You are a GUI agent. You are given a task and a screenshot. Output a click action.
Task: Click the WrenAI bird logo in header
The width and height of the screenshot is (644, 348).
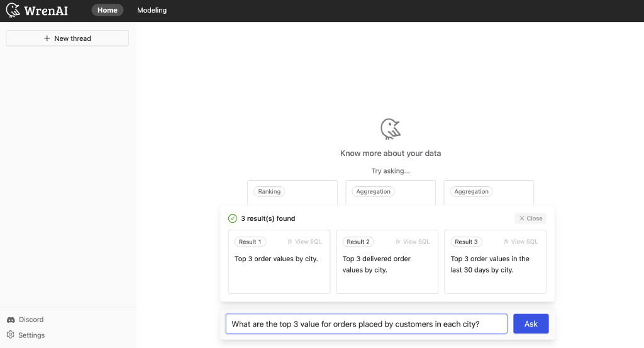(x=13, y=10)
